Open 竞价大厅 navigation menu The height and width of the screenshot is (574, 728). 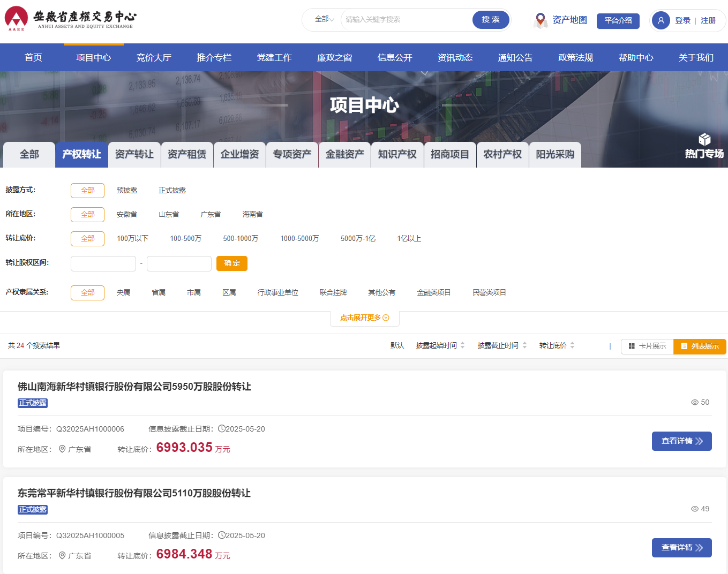point(154,57)
